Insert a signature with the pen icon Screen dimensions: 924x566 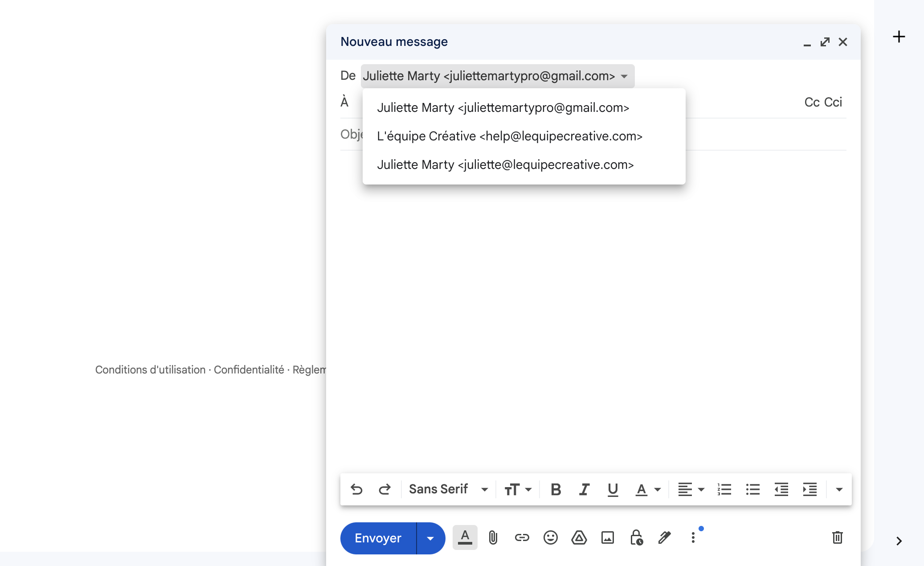click(x=664, y=537)
